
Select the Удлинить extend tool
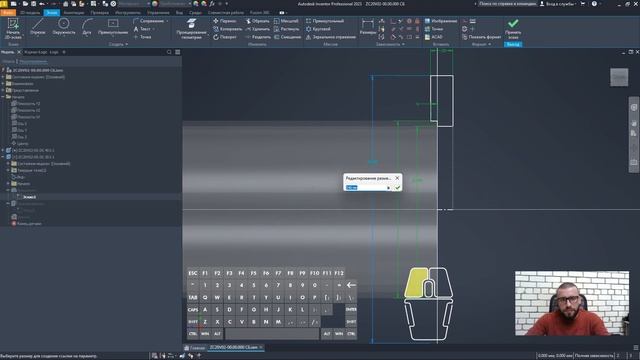point(258,29)
